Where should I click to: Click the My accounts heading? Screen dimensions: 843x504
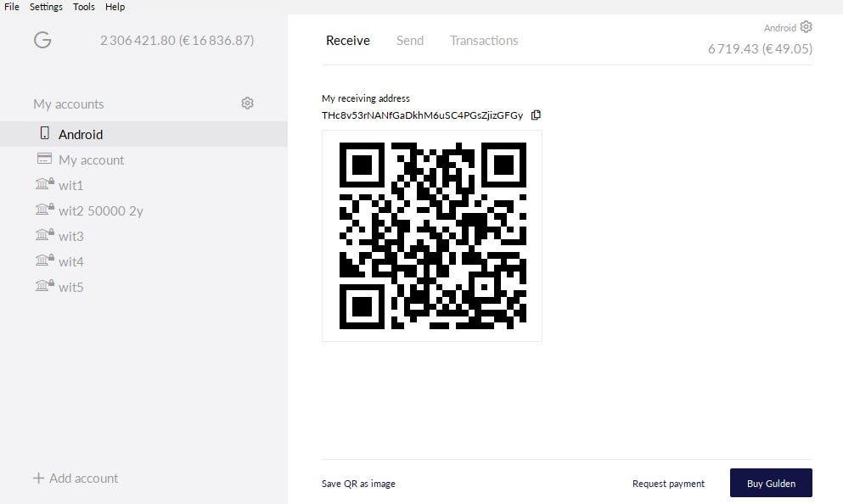[x=69, y=104]
